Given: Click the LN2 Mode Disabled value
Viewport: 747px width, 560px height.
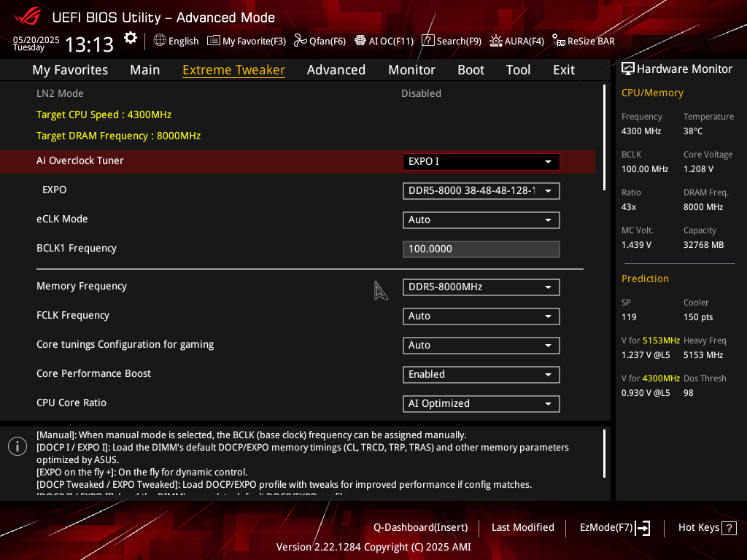Looking at the screenshot, I should (x=421, y=94).
